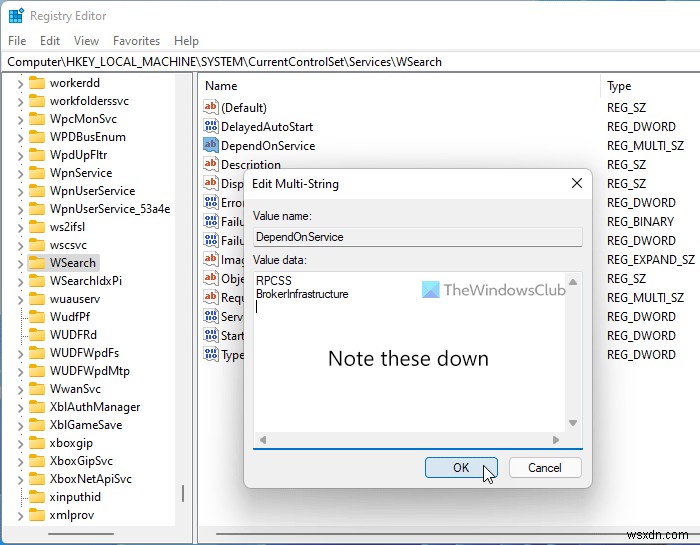Viewport: 700px width, 545px height.
Task: Open the Edit menu
Action: pos(50,41)
